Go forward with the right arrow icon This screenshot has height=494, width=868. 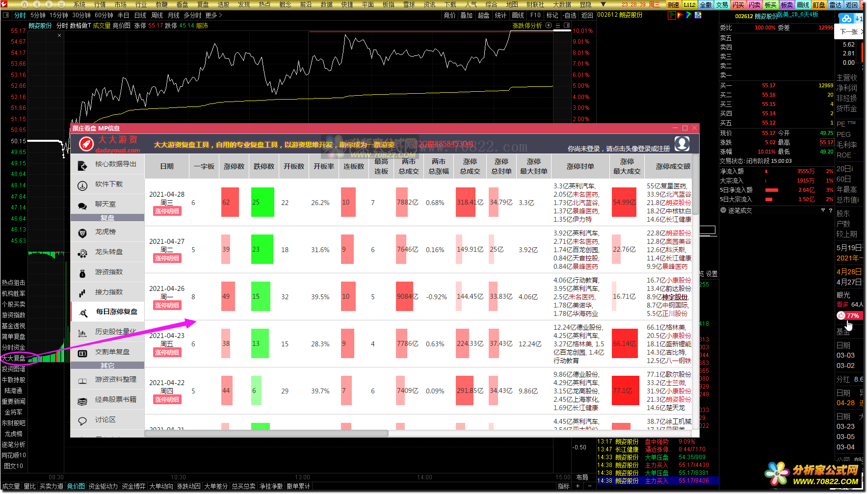(x=49, y=4)
